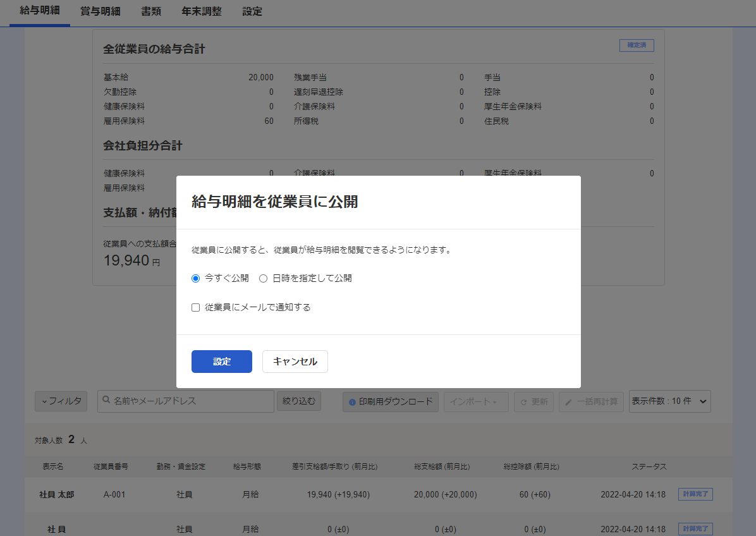
Task: Enable 従業員にメールで通知する checkbox
Action: click(x=196, y=308)
